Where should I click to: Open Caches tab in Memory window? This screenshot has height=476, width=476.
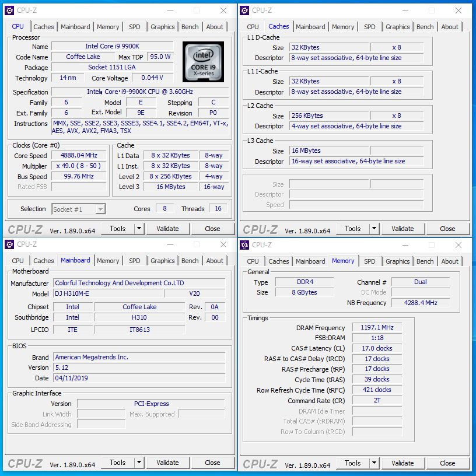click(278, 261)
